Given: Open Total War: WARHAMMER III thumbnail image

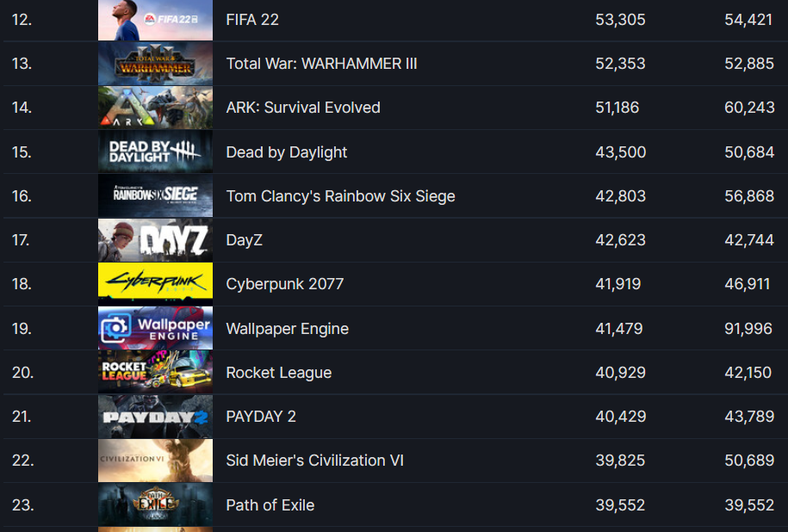Looking at the screenshot, I should [155, 64].
